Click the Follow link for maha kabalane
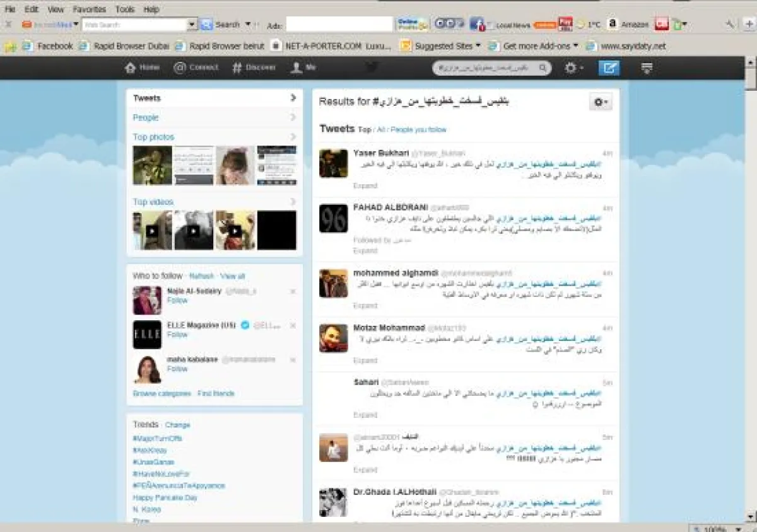This screenshot has width=757, height=532. [177, 369]
